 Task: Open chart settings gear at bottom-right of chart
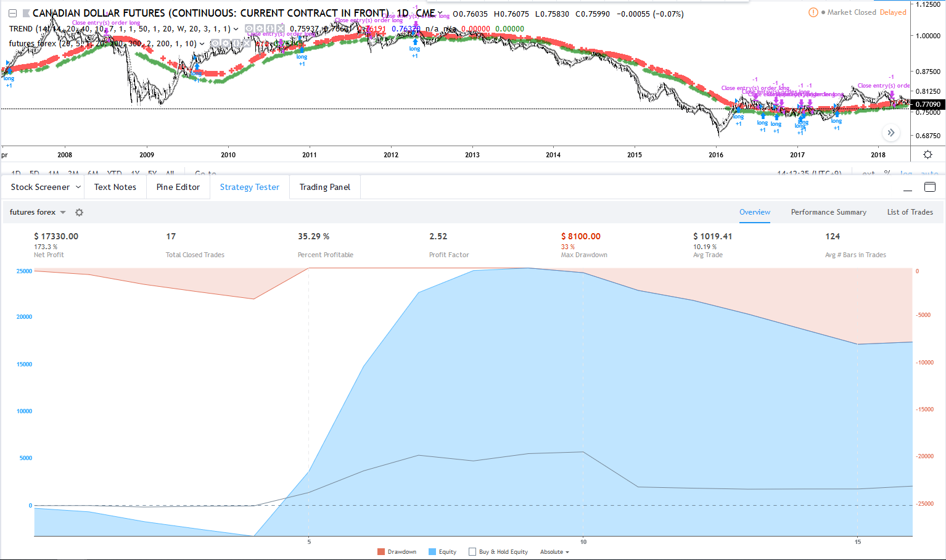927,155
